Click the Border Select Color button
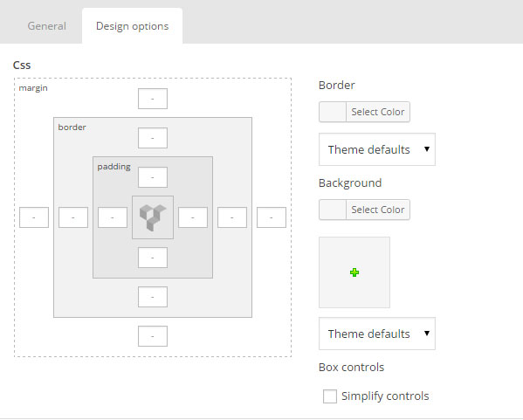This screenshot has height=420, width=523. [x=377, y=112]
